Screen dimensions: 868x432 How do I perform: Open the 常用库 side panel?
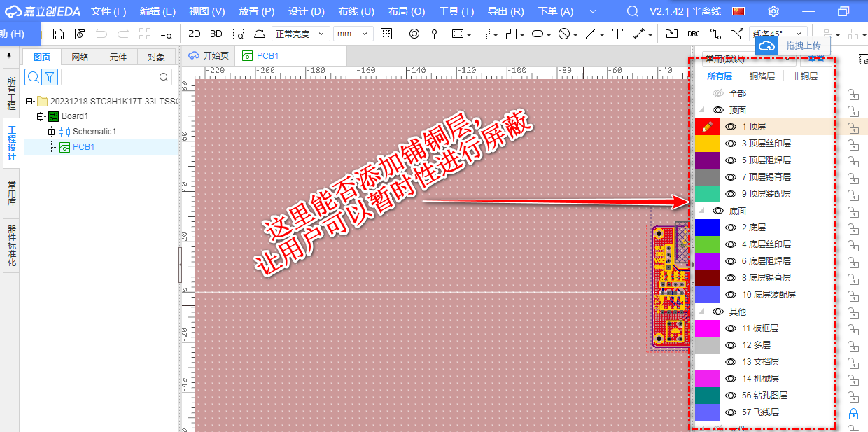[11, 193]
